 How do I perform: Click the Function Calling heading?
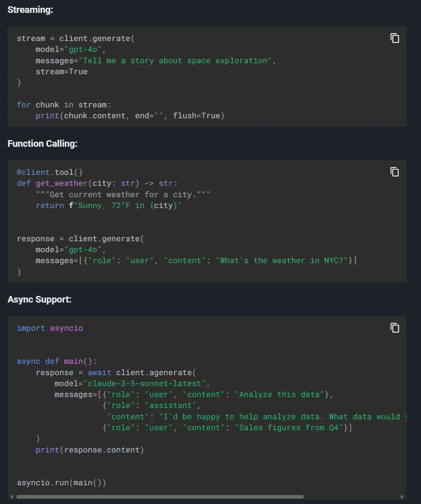(x=43, y=143)
